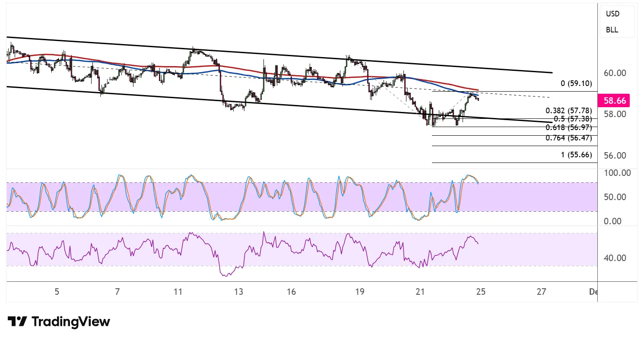Click the TradingView logo icon
644x341 pixels.
(x=17, y=322)
